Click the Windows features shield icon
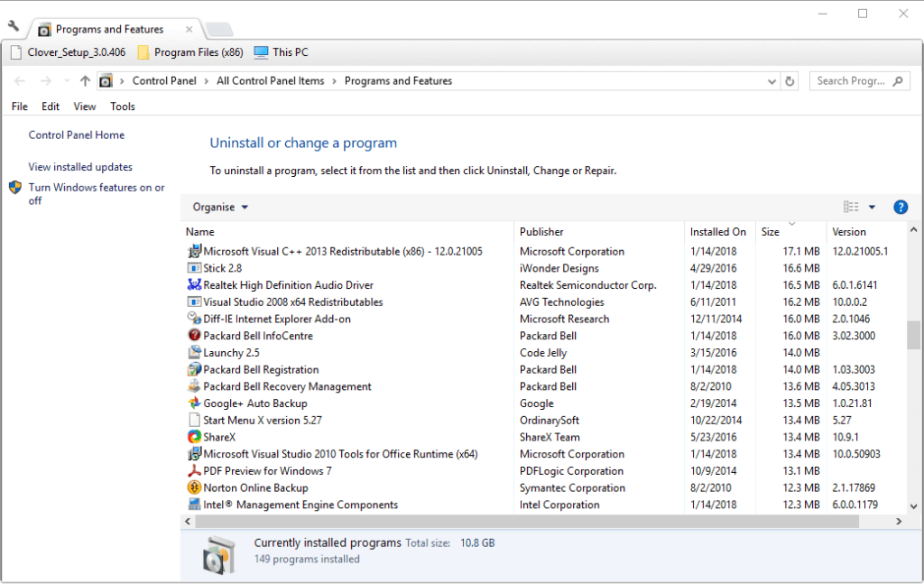 coord(15,188)
